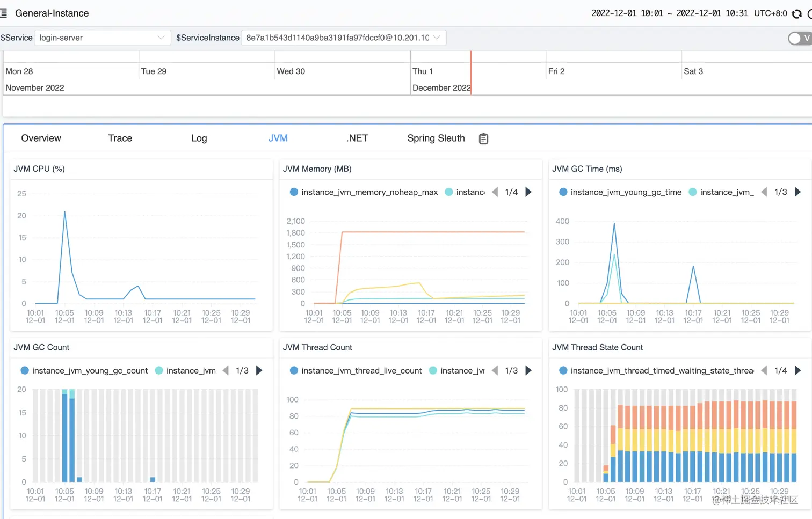Switch to the Log tab

(199, 138)
